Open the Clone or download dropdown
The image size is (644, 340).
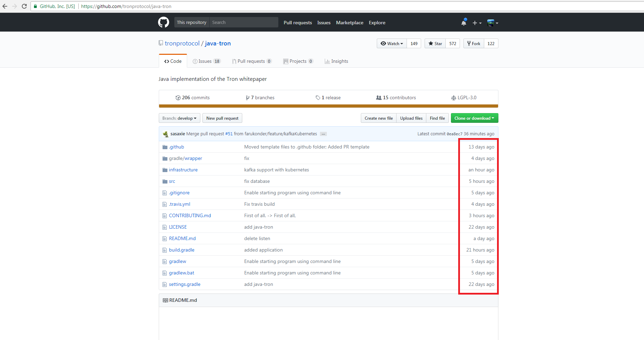475,118
